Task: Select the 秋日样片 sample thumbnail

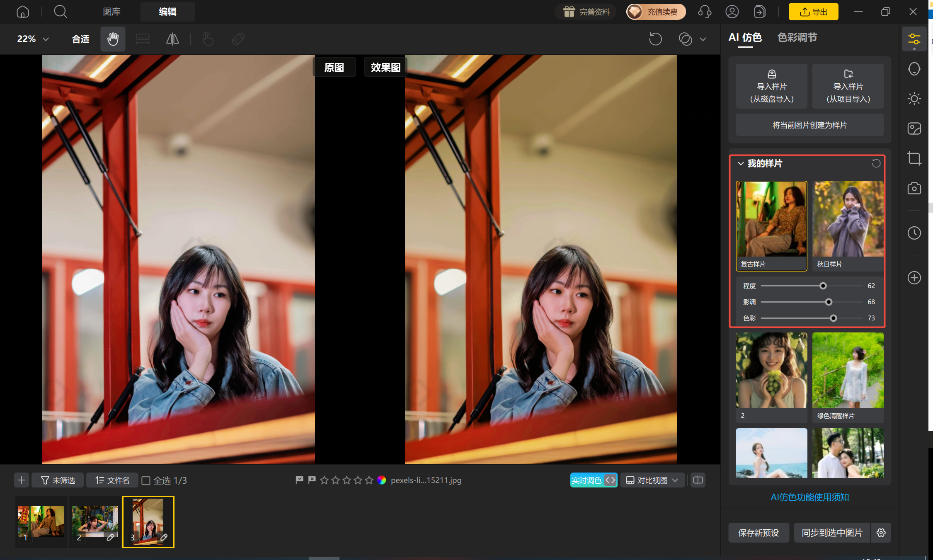Action: pos(848,225)
